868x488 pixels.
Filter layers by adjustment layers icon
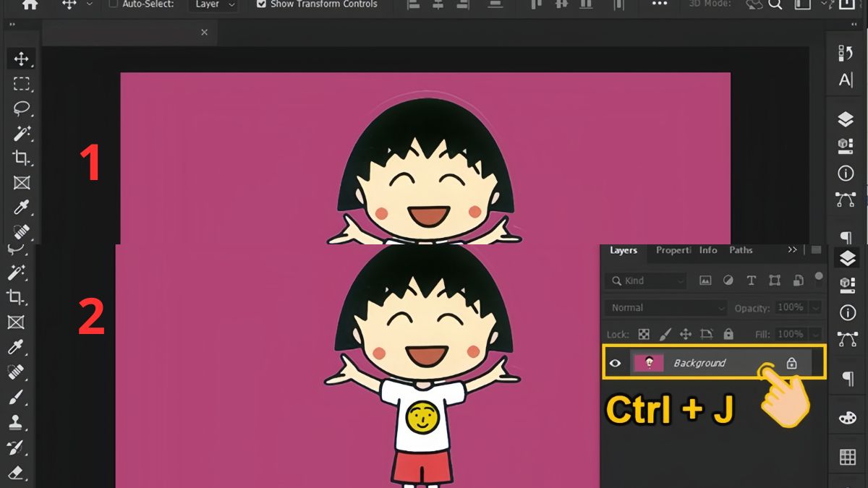tap(728, 281)
